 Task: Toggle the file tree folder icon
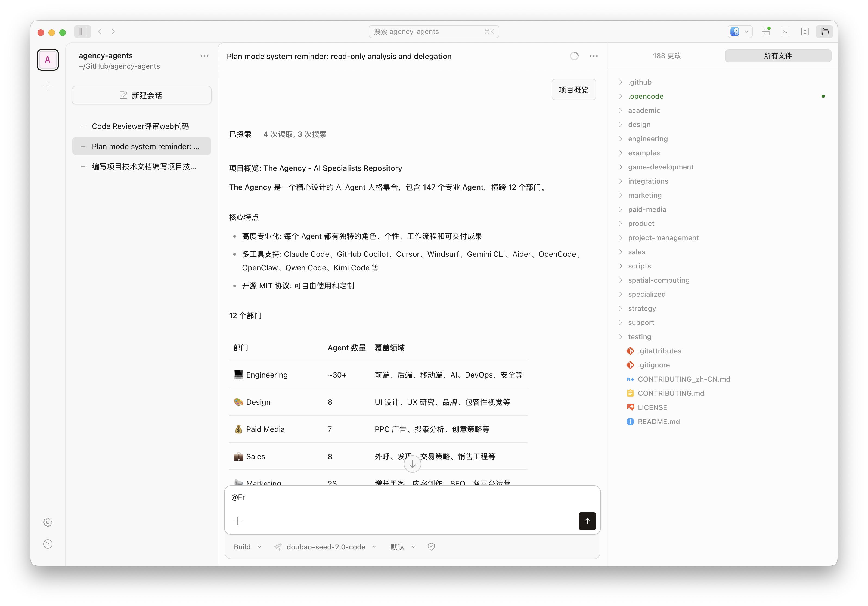click(x=824, y=32)
